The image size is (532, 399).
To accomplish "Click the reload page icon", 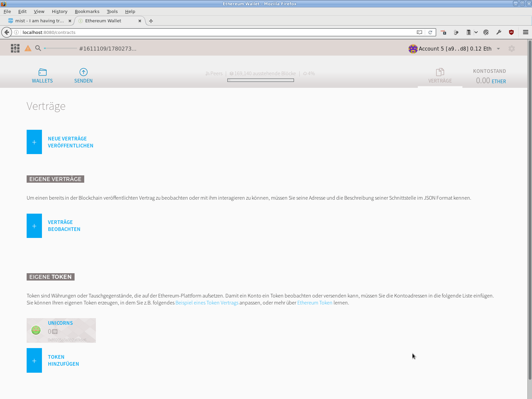I will (430, 32).
